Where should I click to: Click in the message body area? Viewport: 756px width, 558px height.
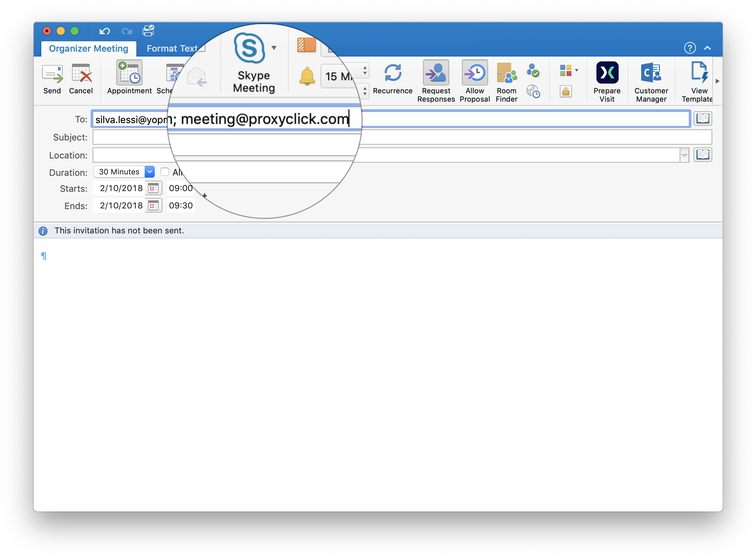(378, 375)
